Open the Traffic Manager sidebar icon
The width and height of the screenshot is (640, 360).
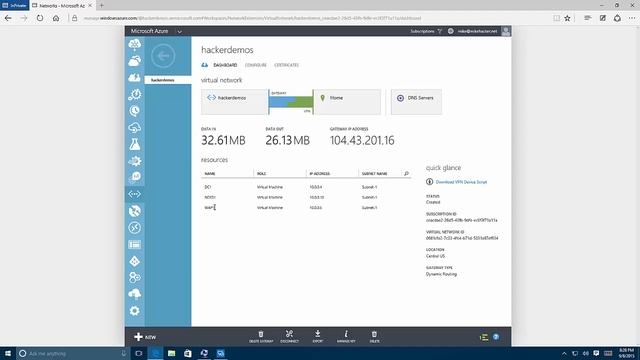point(135,211)
